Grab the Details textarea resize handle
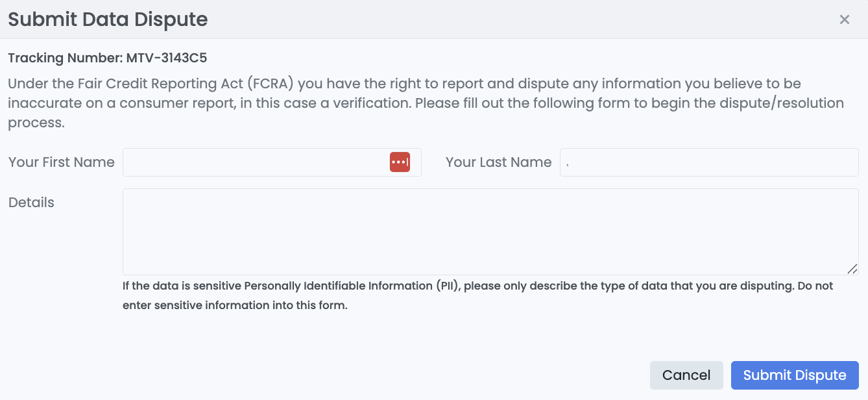This screenshot has width=868, height=400. click(x=852, y=269)
